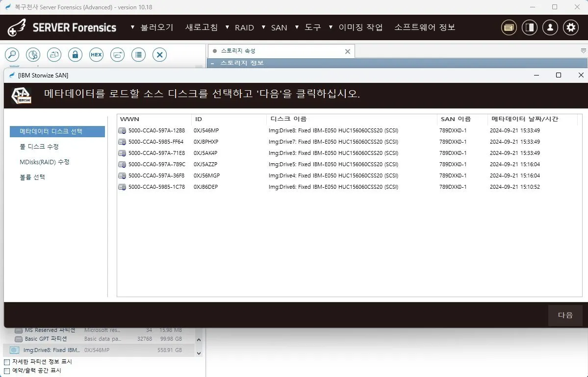Click ID cell 0XJ5AZZP
Image resolution: width=588 pixels, height=377 pixels.
tap(205, 164)
